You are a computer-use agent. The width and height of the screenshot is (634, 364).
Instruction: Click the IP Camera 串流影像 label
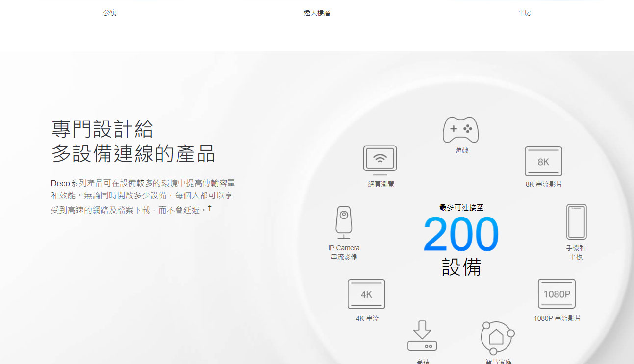click(344, 252)
